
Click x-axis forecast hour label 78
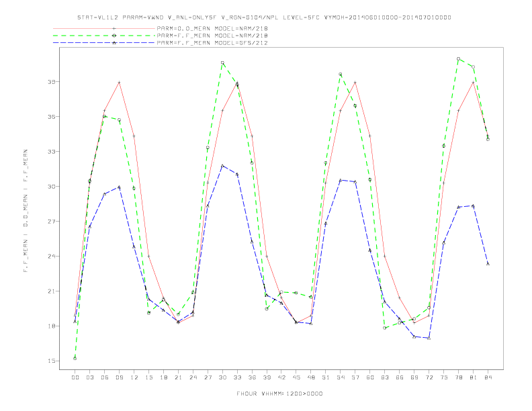point(458,377)
